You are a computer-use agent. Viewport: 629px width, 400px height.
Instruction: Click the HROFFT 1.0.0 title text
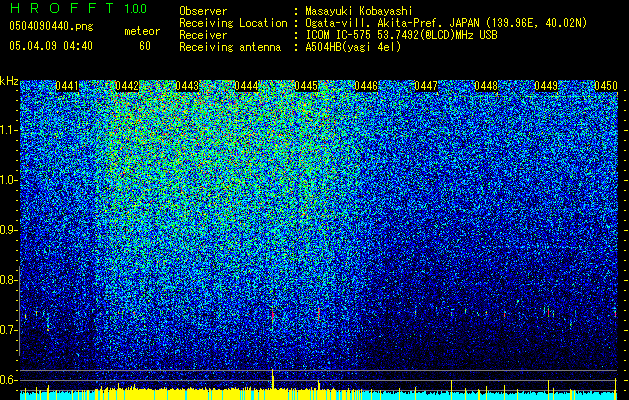(x=78, y=8)
